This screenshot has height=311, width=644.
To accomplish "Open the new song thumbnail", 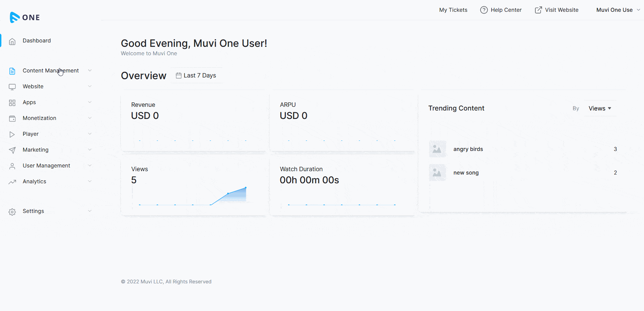I will (x=437, y=173).
